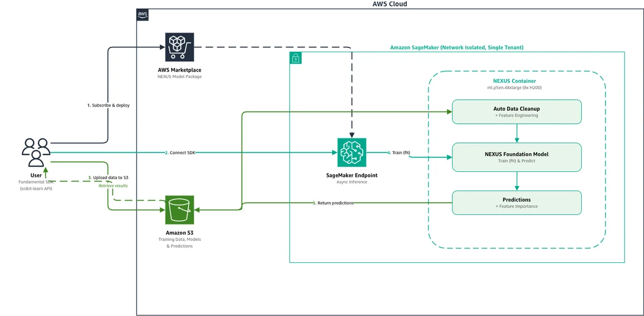The height and width of the screenshot is (316, 644).
Task: Click the '3. Upload data to S3' label
Action: pyautogui.click(x=108, y=177)
